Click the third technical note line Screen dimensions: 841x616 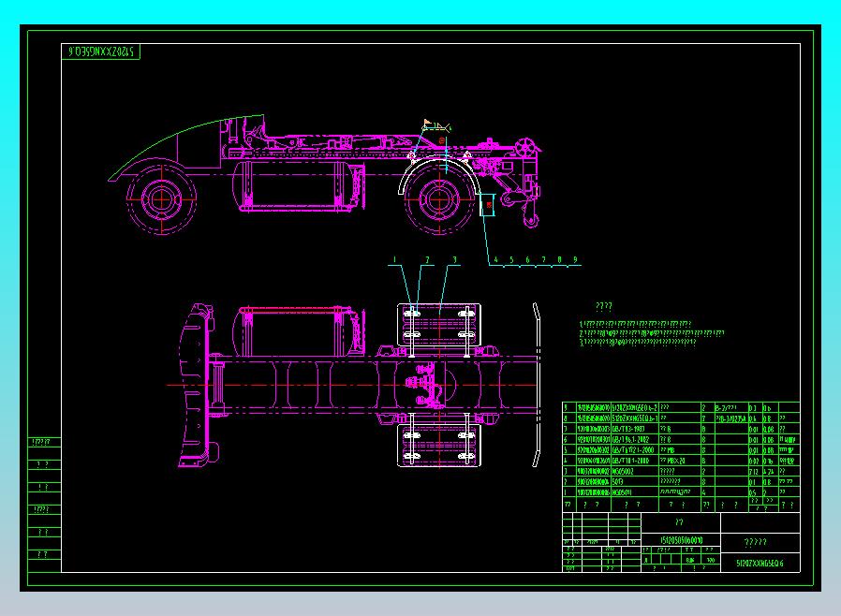click(638, 342)
